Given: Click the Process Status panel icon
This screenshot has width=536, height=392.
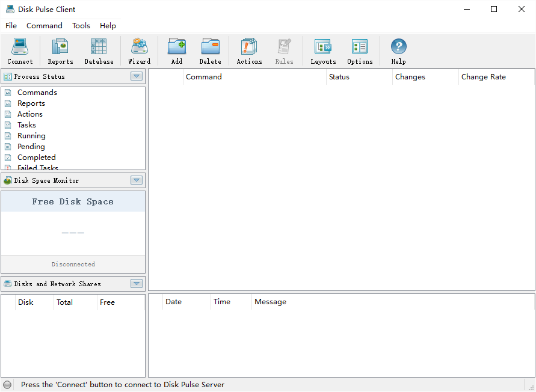Looking at the screenshot, I should tap(8, 76).
